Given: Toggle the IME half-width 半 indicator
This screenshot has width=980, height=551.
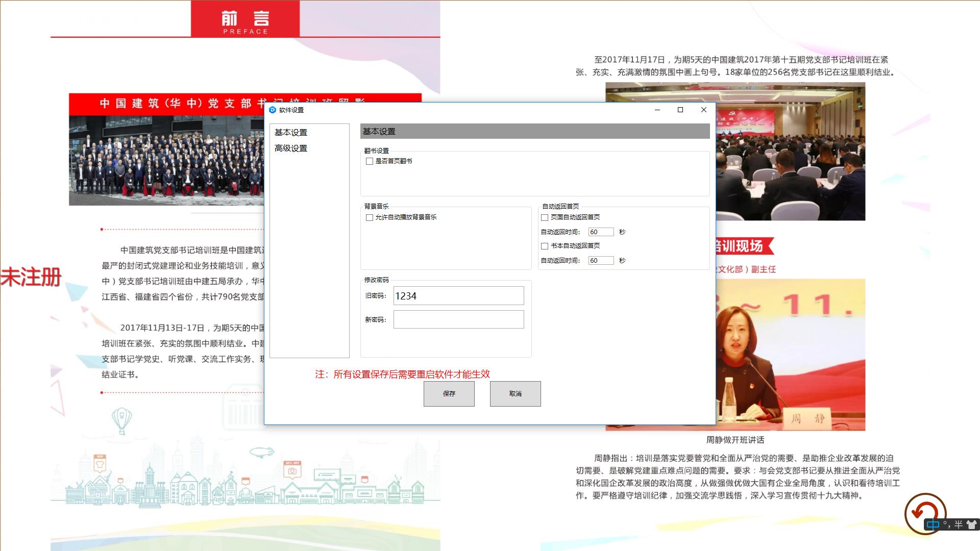Looking at the screenshot, I should point(959,524).
